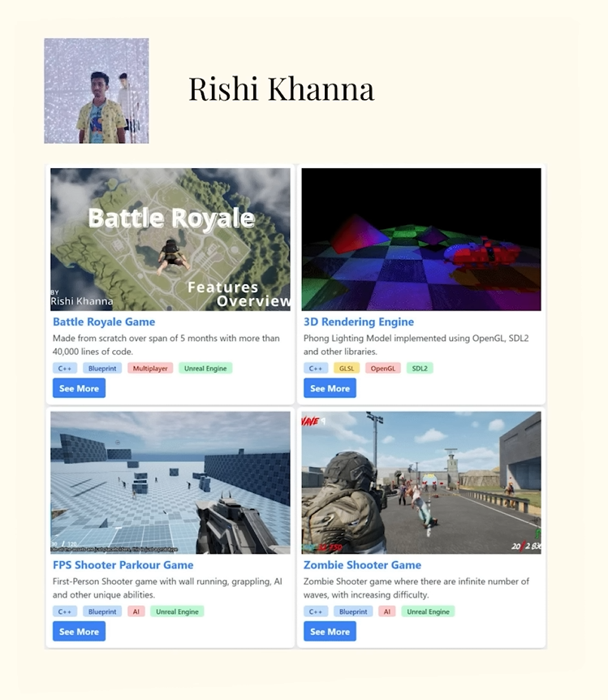
Task: Open the 3D Rendering Engine preview image
Action: click(421, 240)
